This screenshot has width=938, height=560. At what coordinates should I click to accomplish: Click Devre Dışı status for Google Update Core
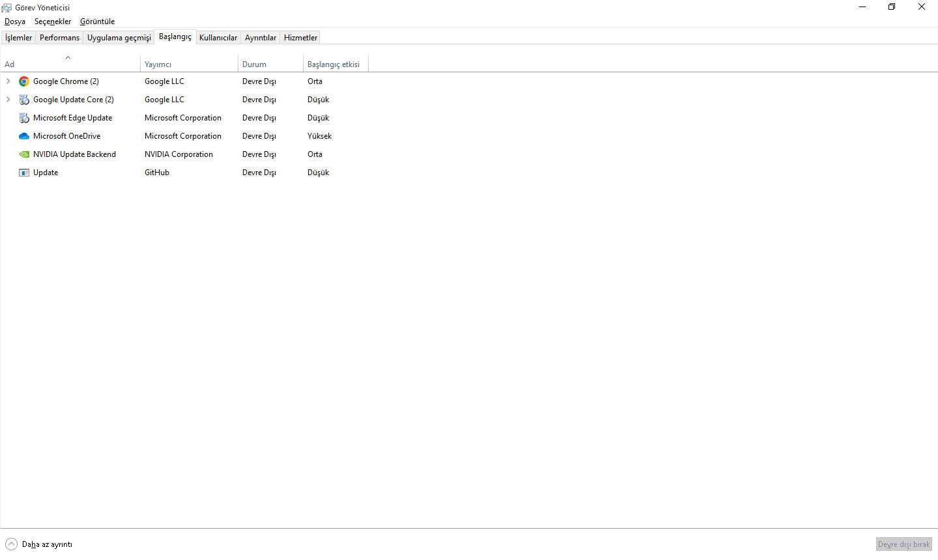[x=259, y=100]
